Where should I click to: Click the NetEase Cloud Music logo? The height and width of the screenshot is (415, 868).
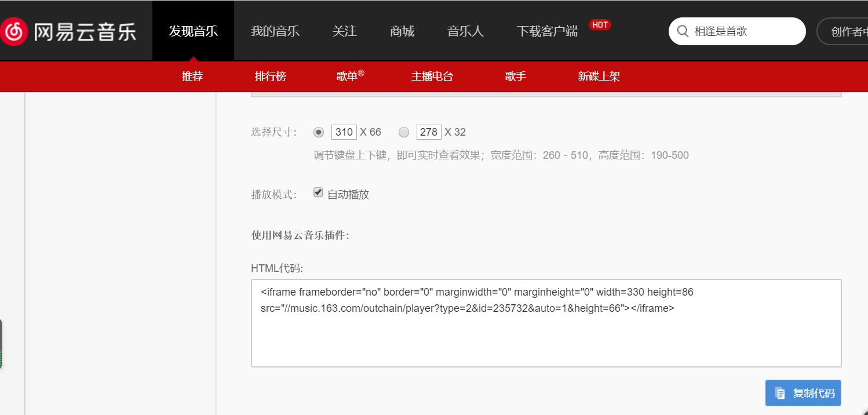68,31
